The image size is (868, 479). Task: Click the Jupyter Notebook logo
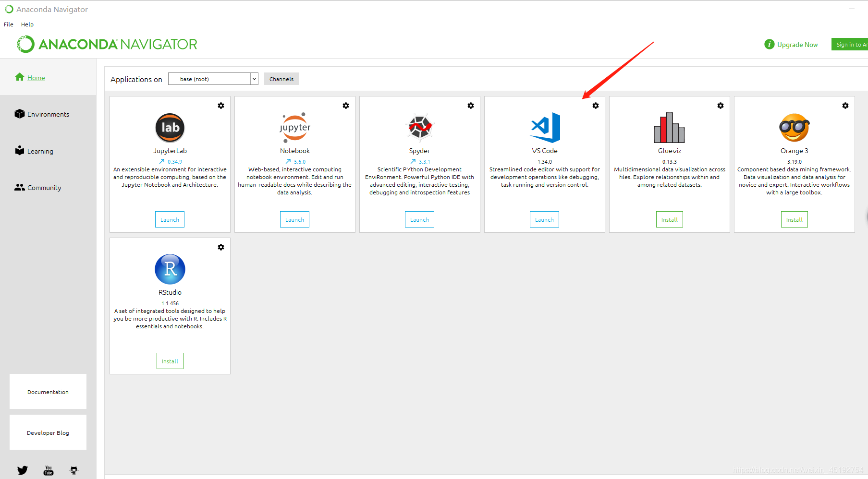click(x=295, y=128)
